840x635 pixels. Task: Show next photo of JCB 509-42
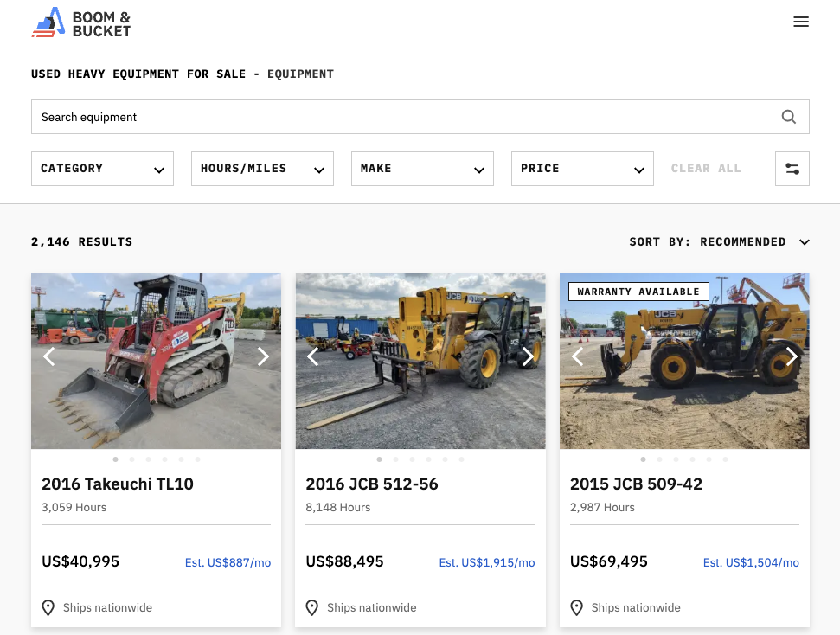(792, 356)
